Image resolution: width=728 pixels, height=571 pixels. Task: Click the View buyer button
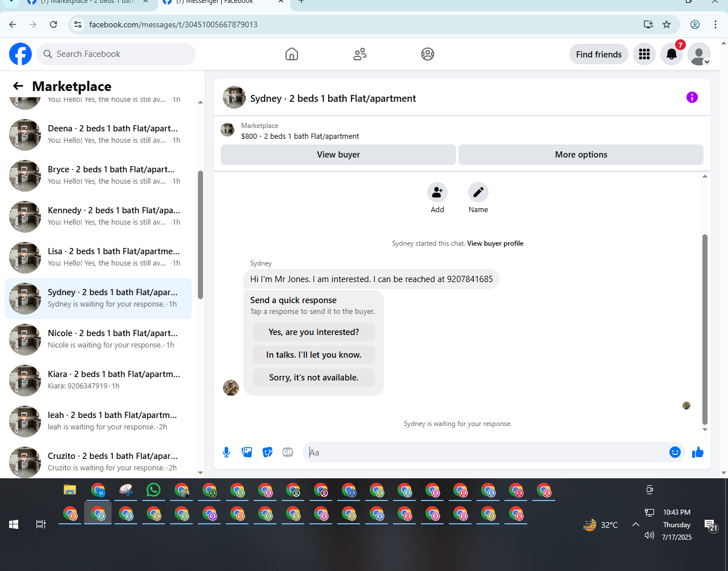(x=338, y=155)
